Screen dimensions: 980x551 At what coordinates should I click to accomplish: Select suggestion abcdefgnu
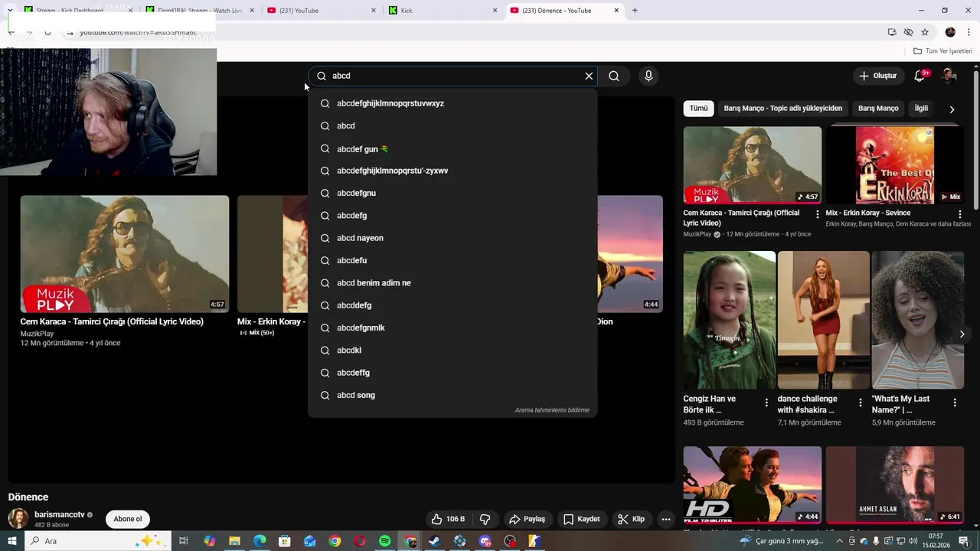point(452,193)
